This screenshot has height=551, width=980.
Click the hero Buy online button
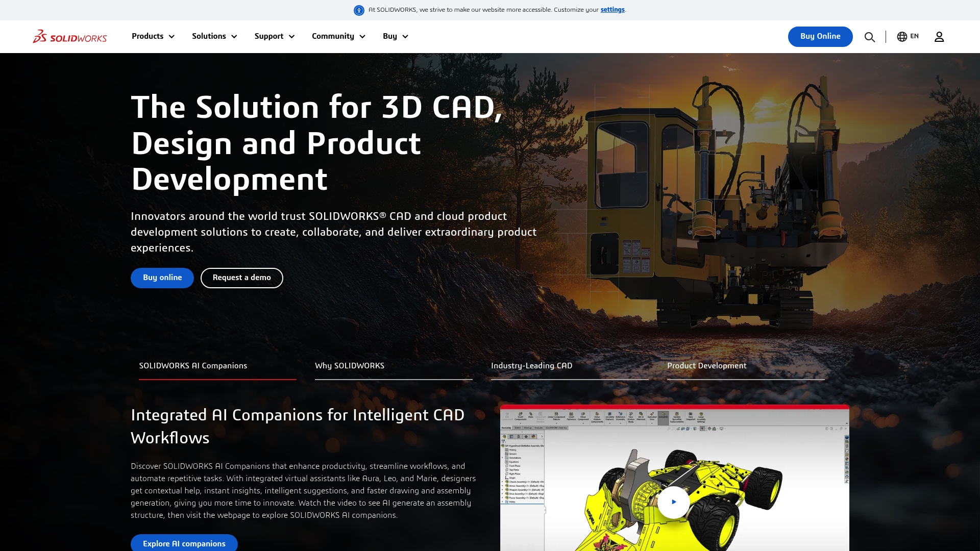click(162, 278)
